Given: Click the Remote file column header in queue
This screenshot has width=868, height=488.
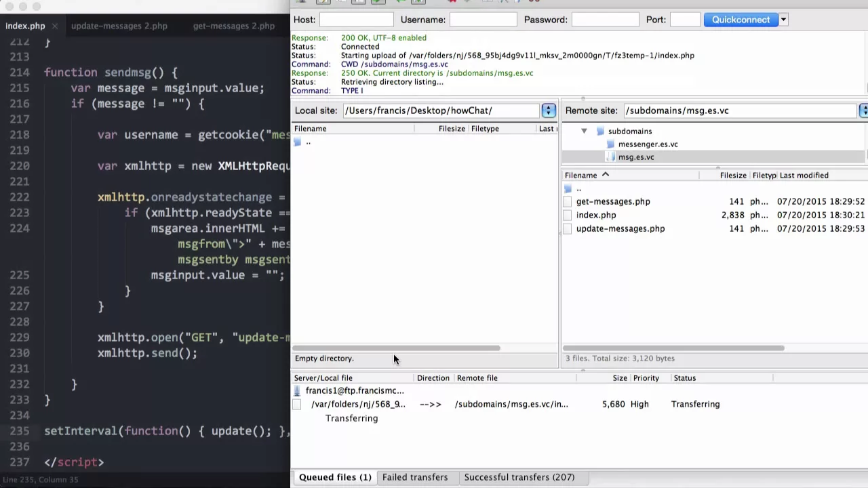Looking at the screenshot, I should coord(477,378).
